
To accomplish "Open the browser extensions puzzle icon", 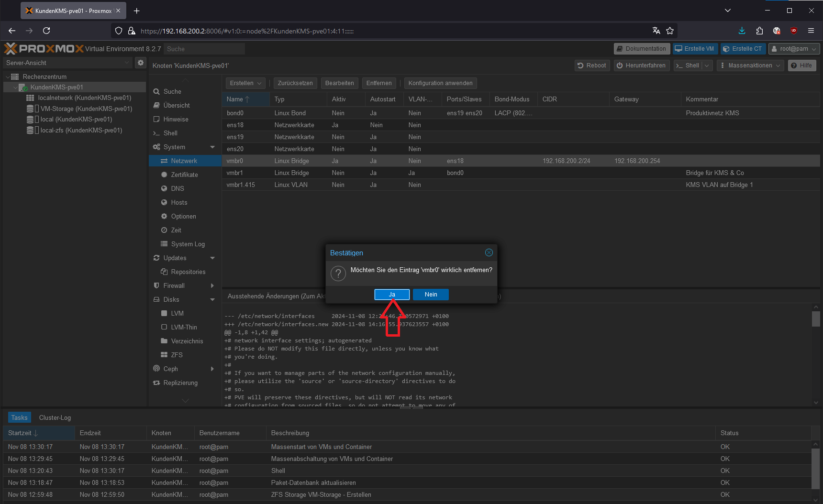I will click(x=759, y=31).
